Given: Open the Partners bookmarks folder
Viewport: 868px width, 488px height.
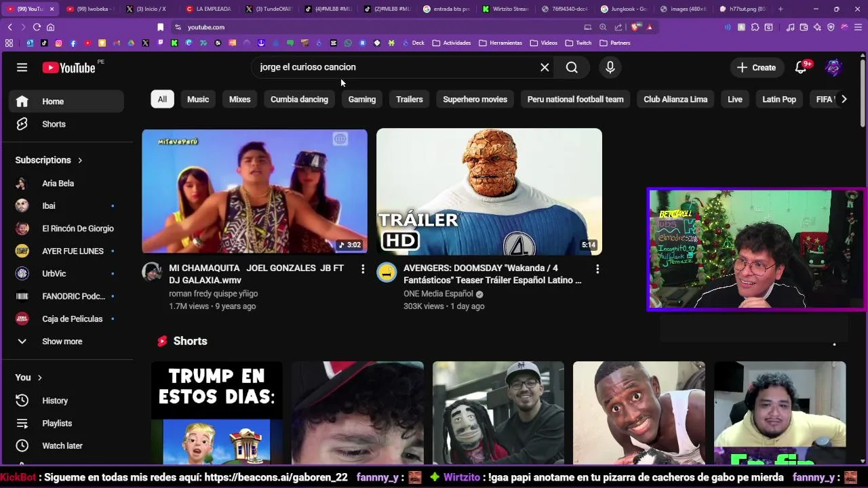Looking at the screenshot, I should (x=615, y=43).
